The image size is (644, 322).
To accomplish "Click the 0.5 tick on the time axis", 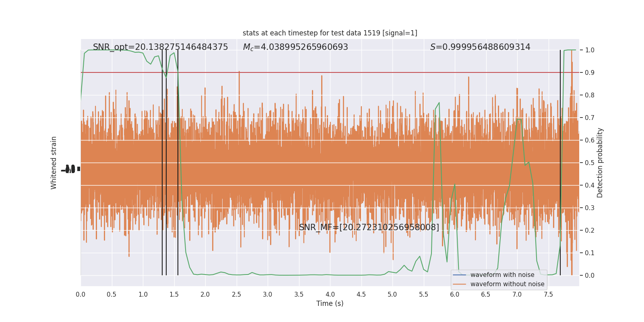I will coord(111,295).
